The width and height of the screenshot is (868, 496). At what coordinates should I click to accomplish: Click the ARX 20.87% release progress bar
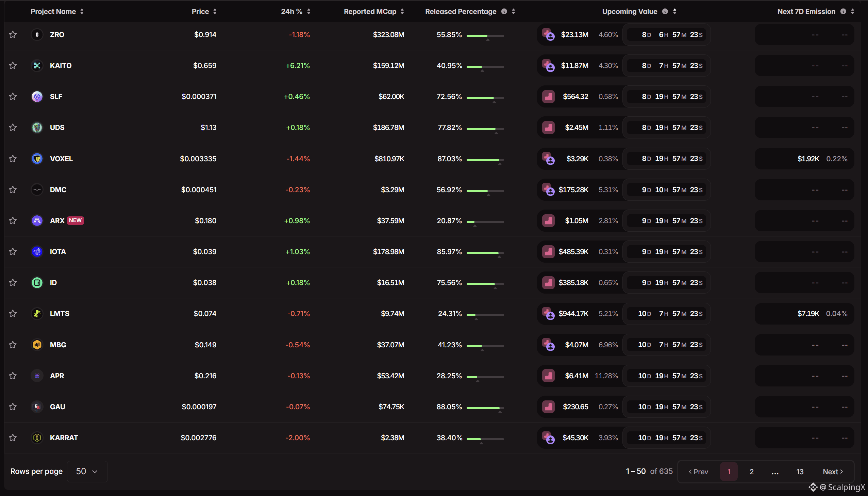pyautogui.click(x=485, y=222)
